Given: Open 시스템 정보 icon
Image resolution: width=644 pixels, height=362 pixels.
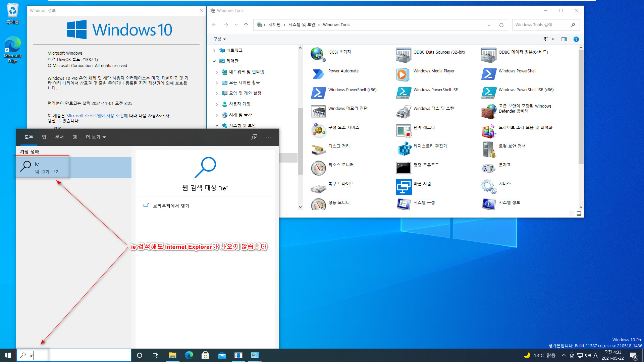Looking at the screenshot, I should [x=488, y=203].
